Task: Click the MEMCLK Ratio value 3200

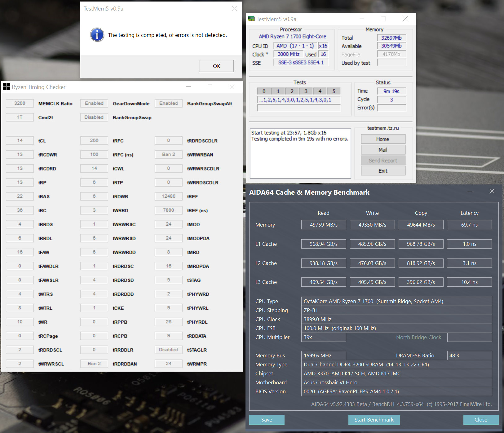Action: [x=20, y=103]
